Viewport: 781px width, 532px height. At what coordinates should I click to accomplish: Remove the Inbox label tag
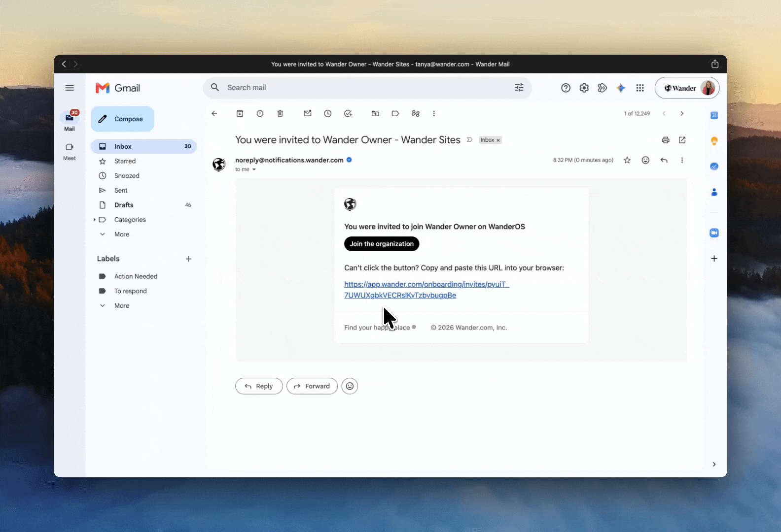click(x=498, y=140)
